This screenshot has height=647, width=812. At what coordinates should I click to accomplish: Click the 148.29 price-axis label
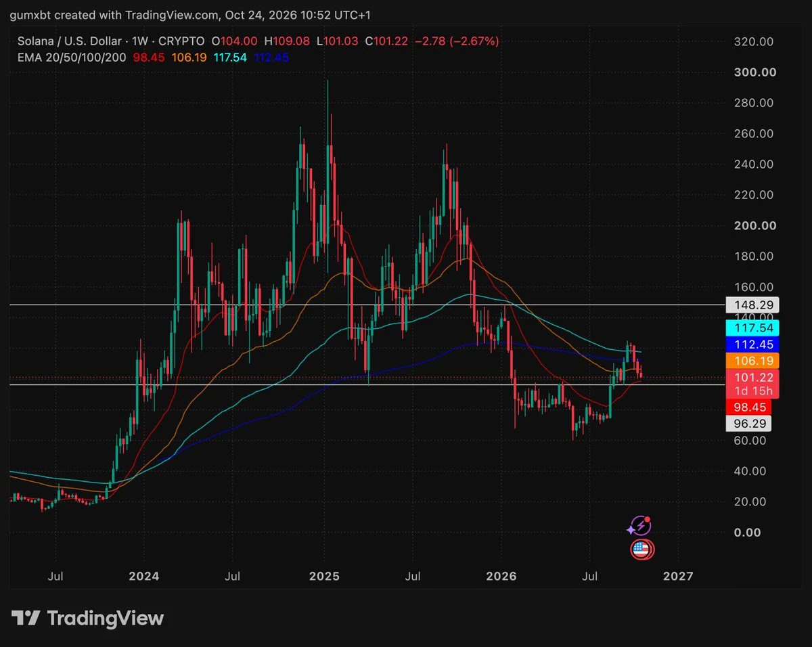tap(752, 305)
